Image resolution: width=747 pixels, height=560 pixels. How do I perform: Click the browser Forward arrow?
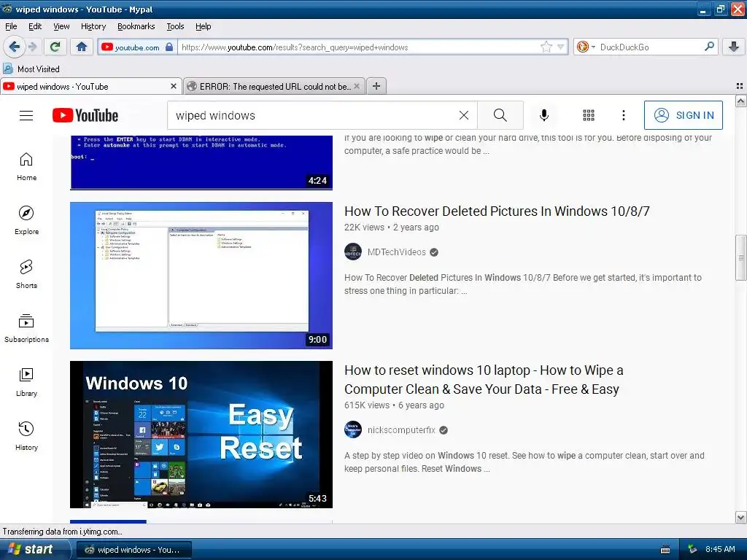(x=32, y=47)
